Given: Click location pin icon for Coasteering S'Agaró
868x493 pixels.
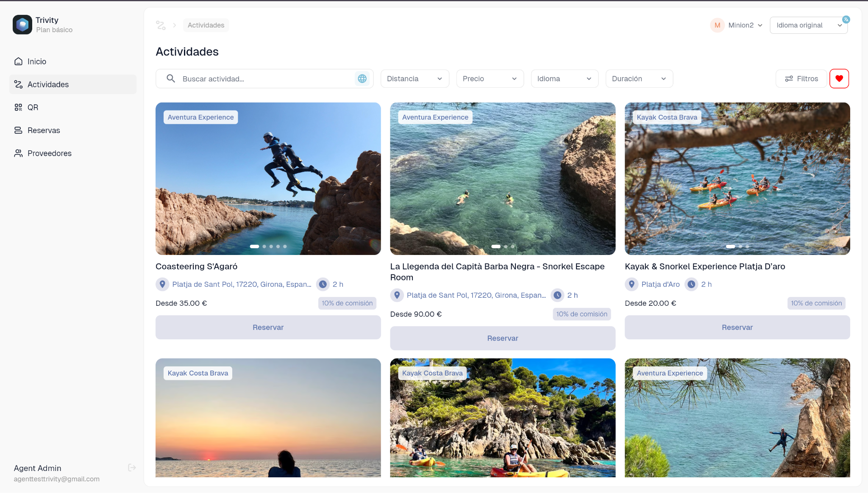Looking at the screenshot, I should [x=162, y=284].
